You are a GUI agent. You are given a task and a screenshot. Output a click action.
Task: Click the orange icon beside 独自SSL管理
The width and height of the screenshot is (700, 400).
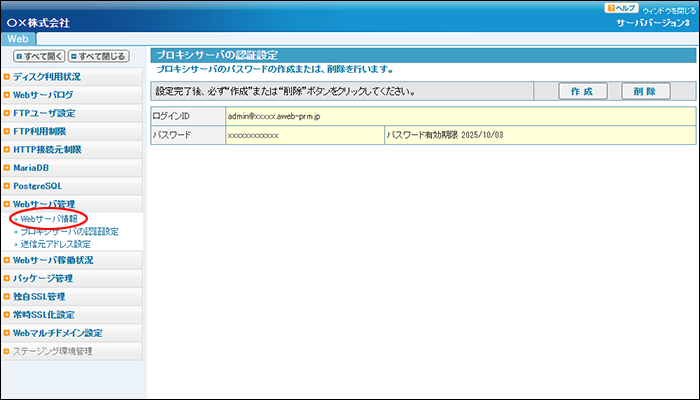(7, 297)
